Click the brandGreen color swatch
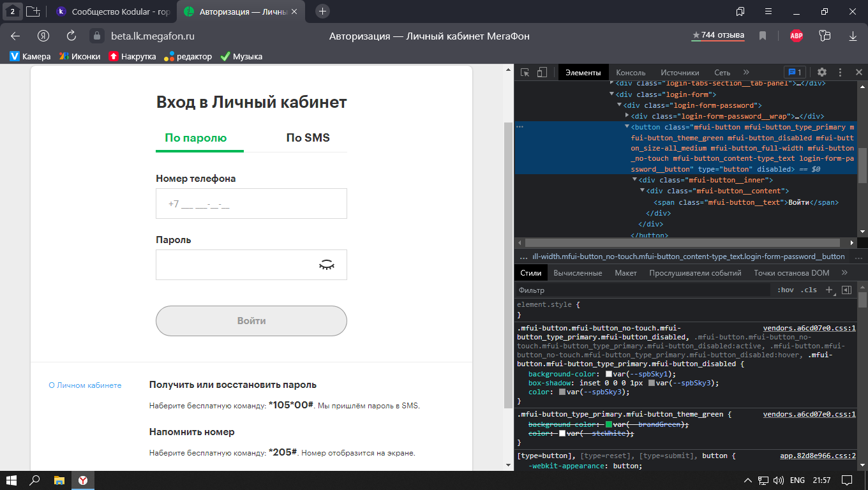This screenshot has height=490, width=868. point(609,425)
